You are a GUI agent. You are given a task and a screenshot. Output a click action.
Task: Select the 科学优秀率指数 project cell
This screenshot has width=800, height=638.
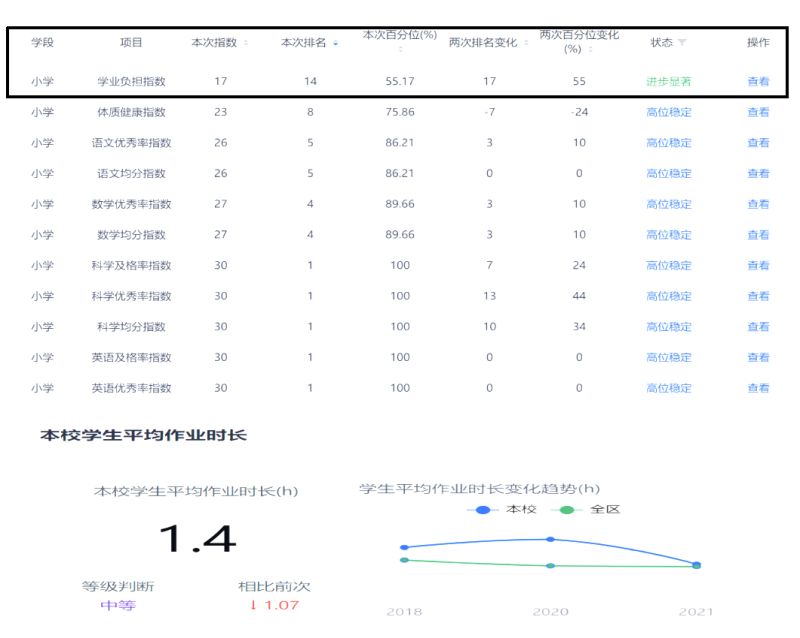(131, 296)
